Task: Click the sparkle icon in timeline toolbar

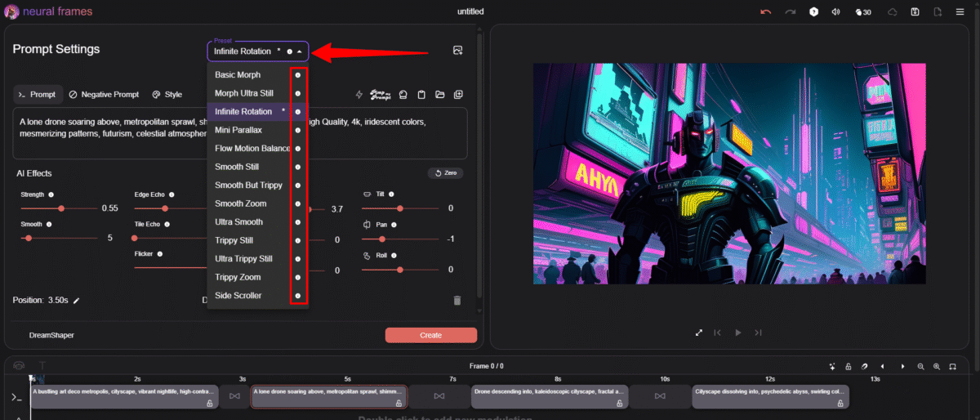Action: click(832, 366)
